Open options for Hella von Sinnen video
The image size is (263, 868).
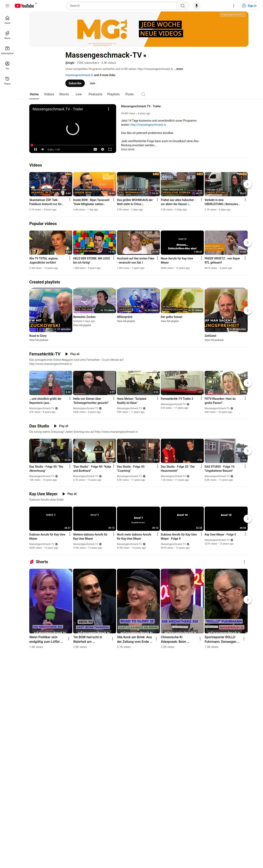(113, 398)
